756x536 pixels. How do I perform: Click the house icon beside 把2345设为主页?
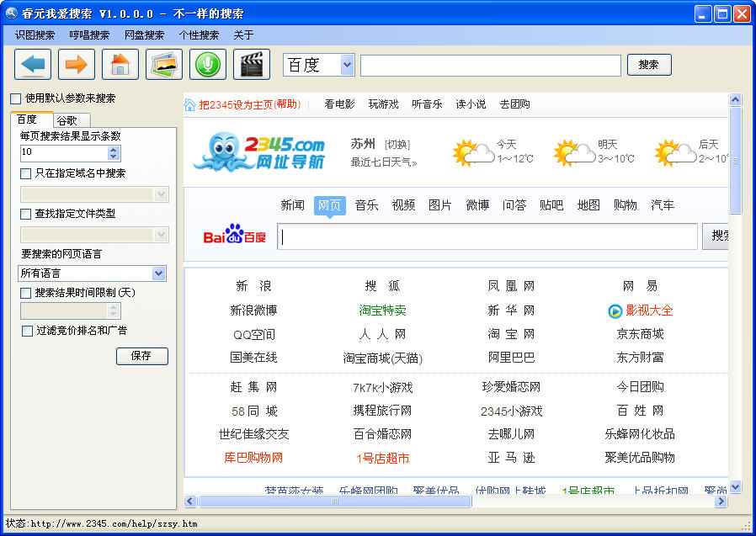[190, 104]
